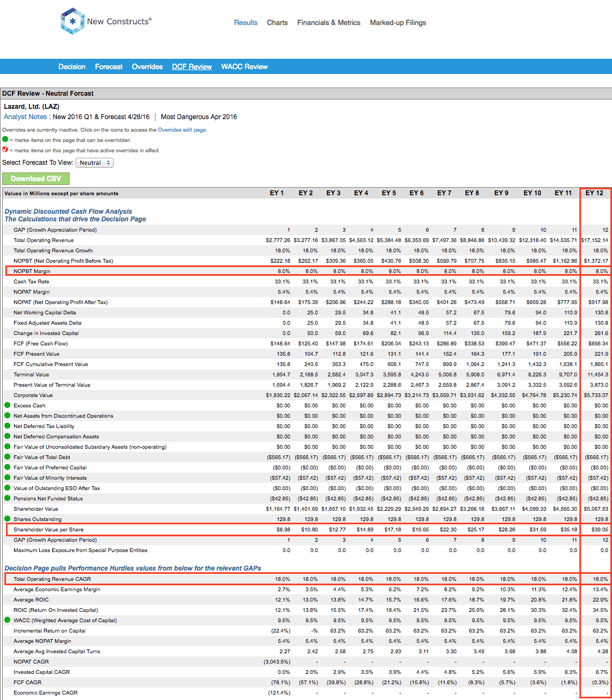Viewport: 612px width, 700px height.
Task: Click the Cash Tax Rate row label
Action: click(32, 281)
